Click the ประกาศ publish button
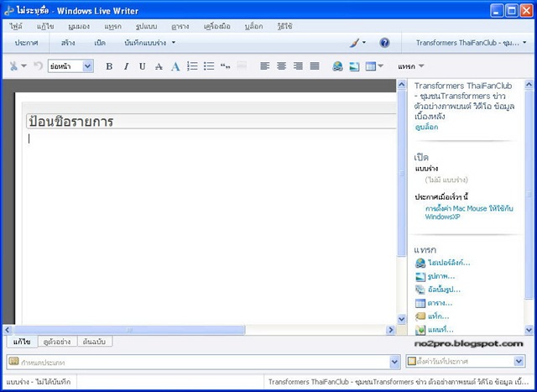 coord(26,43)
